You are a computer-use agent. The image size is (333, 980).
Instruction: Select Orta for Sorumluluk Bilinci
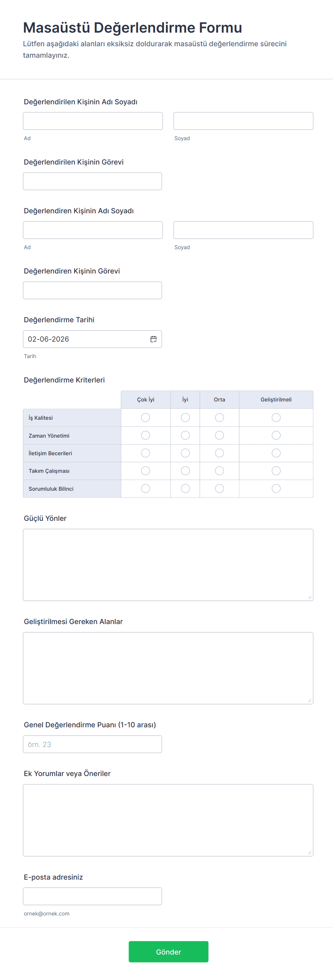pos(219,489)
